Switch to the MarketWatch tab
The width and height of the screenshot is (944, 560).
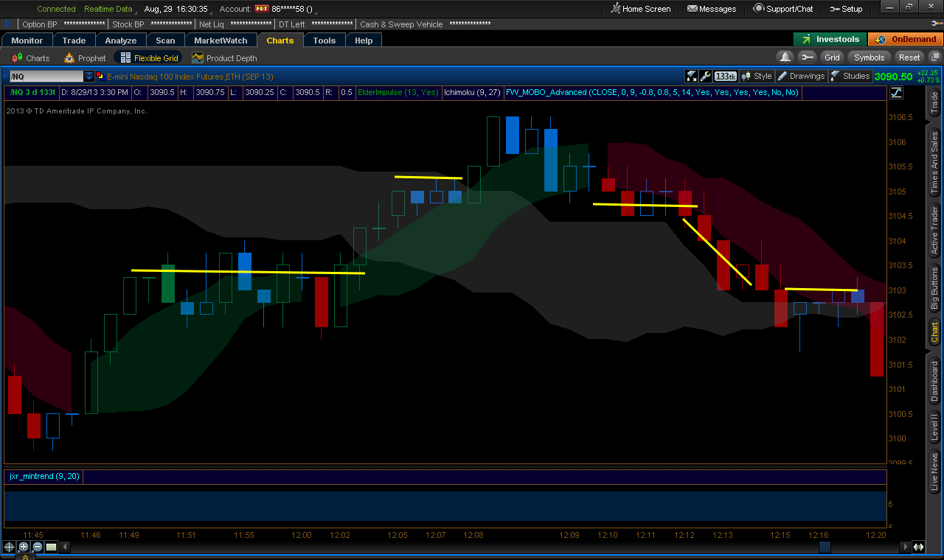click(x=221, y=41)
